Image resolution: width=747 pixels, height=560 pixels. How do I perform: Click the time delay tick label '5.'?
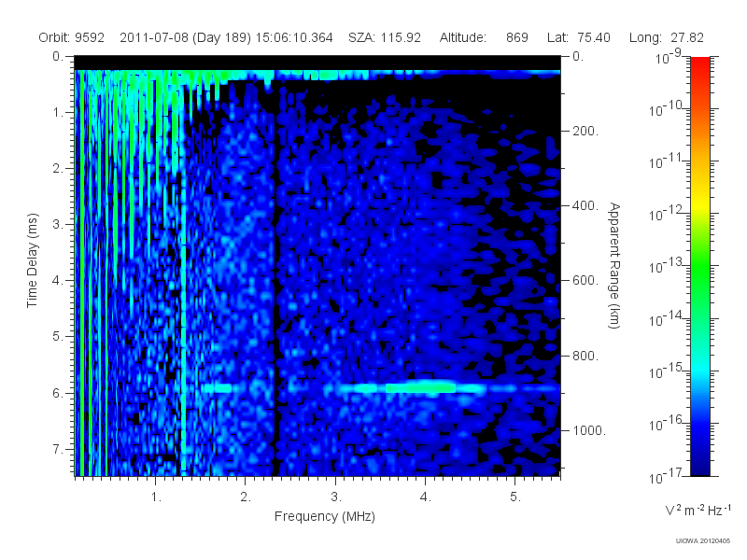tap(58, 337)
